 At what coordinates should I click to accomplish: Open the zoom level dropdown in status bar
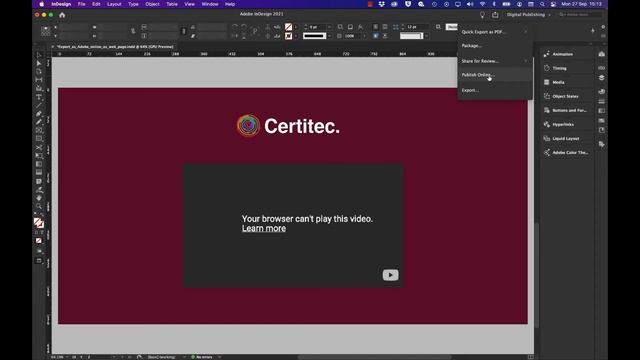click(67, 357)
